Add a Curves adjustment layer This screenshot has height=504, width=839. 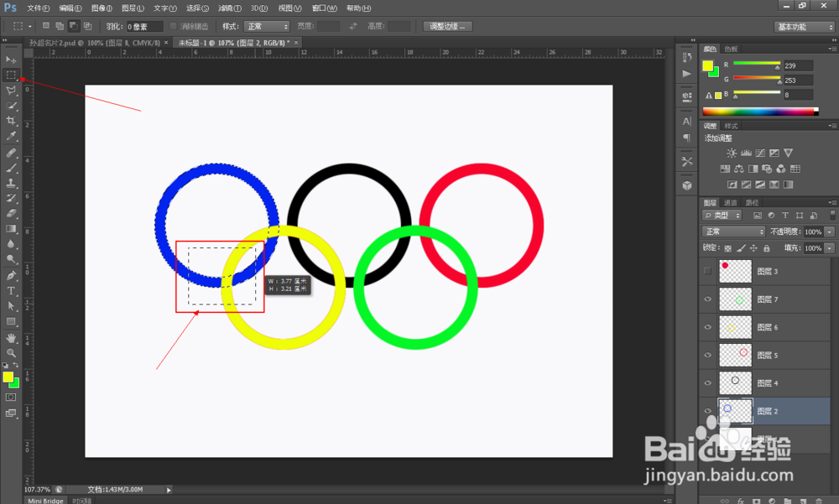[x=760, y=153]
